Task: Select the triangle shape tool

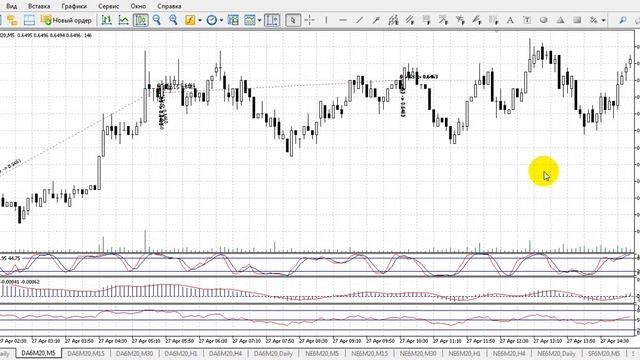Action: point(560,20)
